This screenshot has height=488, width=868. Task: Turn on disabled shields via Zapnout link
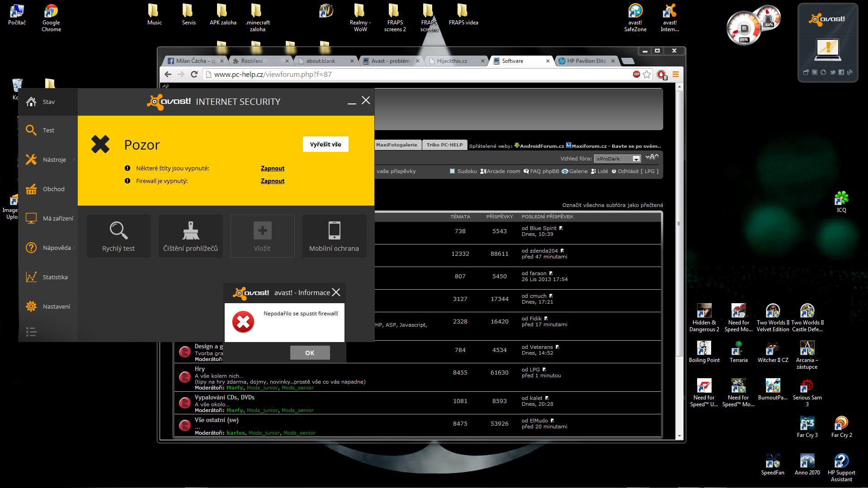(x=273, y=168)
